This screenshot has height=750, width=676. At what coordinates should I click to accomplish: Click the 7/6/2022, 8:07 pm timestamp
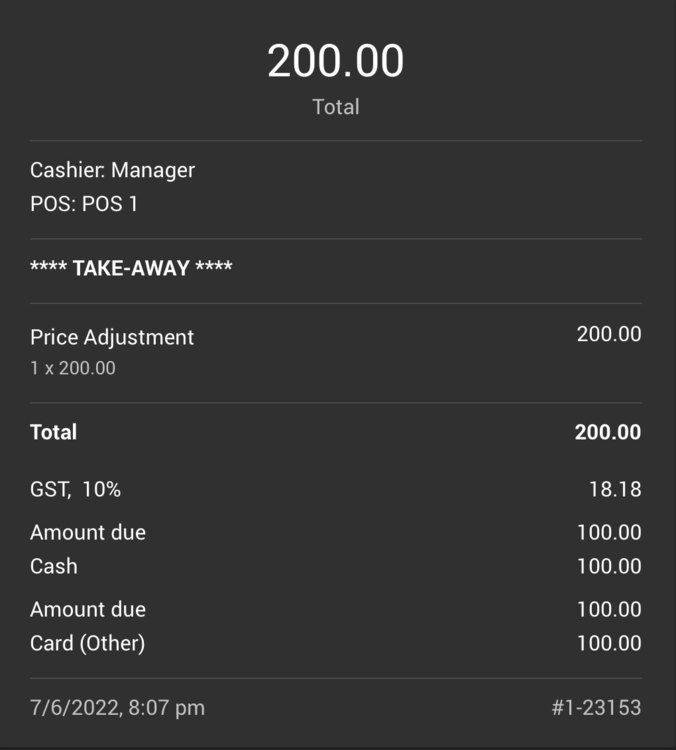118,708
